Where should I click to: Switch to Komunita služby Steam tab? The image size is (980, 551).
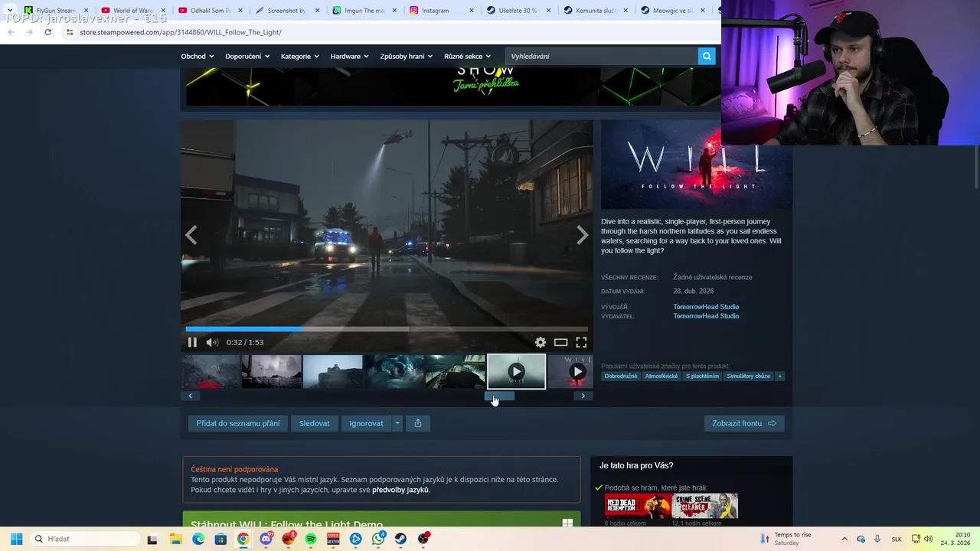pos(595,11)
